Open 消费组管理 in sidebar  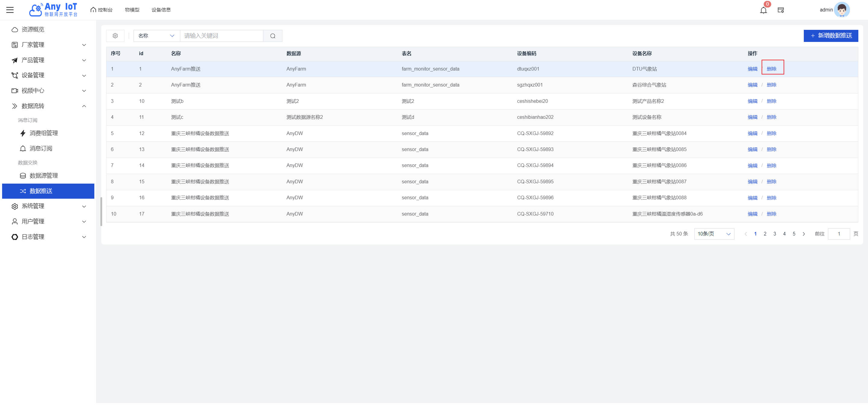pos(43,133)
